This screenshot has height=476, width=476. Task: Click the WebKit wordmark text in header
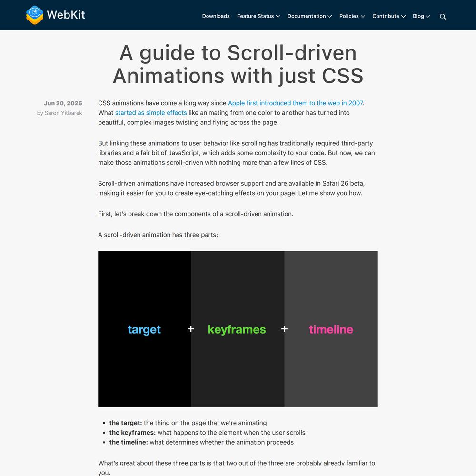coord(66,15)
